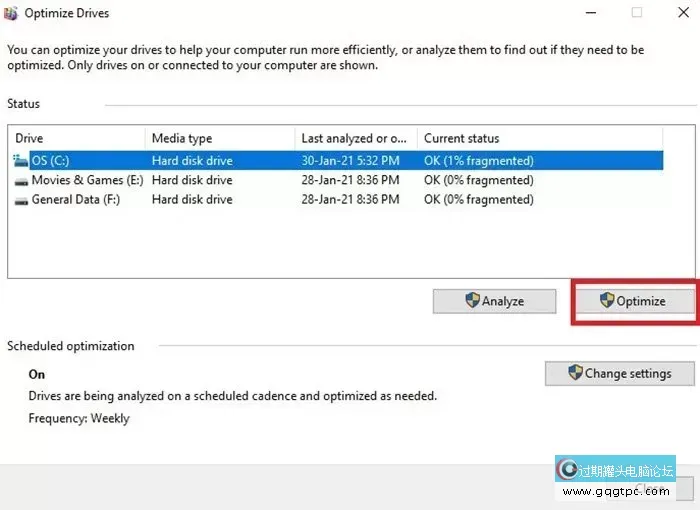Click the Movies & Games (E:) drive icon
This screenshot has height=510, width=700.
22,180
